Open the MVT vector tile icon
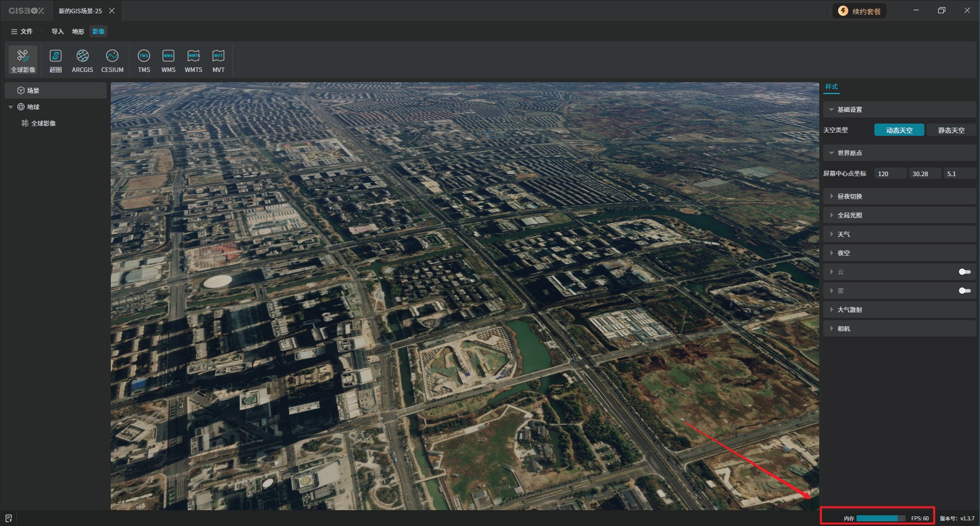Screen dimensions: 980x526 [x=218, y=60]
